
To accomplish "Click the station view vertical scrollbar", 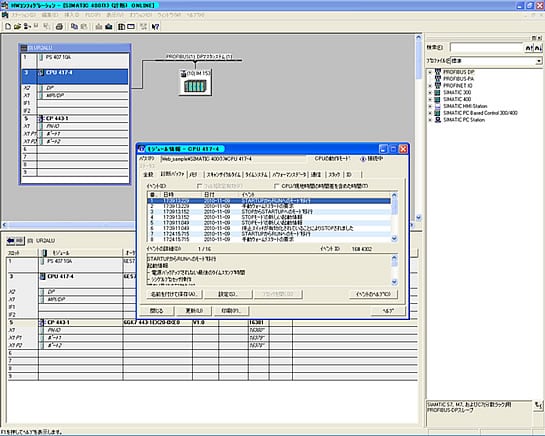I will [x=418, y=128].
